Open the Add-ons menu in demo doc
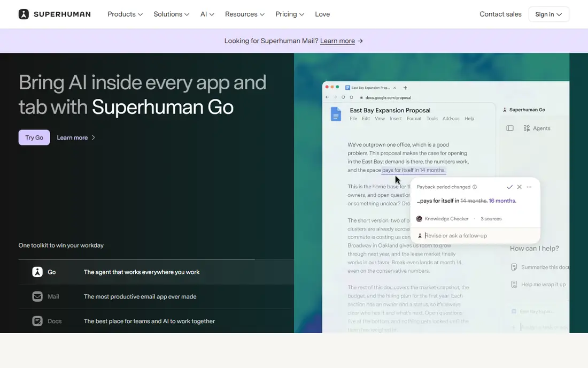 [451, 119]
